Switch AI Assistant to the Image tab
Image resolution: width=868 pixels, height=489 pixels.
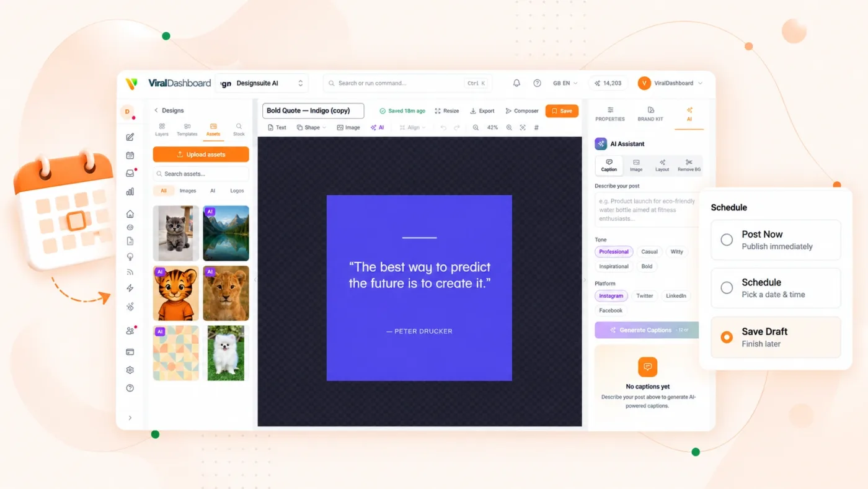[636, 165]
